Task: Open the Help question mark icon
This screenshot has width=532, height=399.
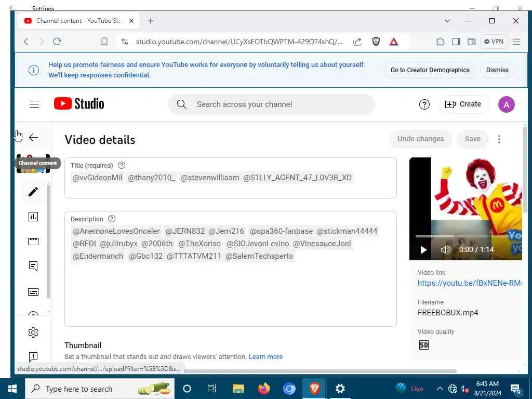Action: tap(424, 104)
